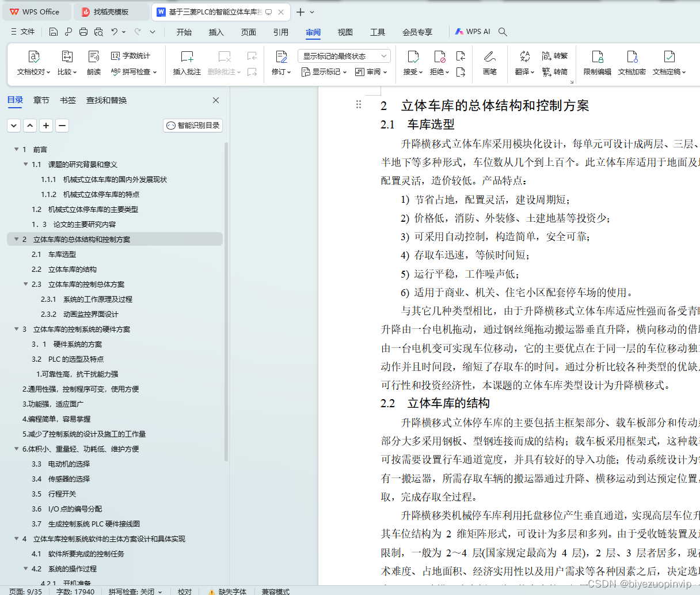This screenshot has height=595, width=700.
Task: Open the 会员专享 tab
Action: pos(417,32)
